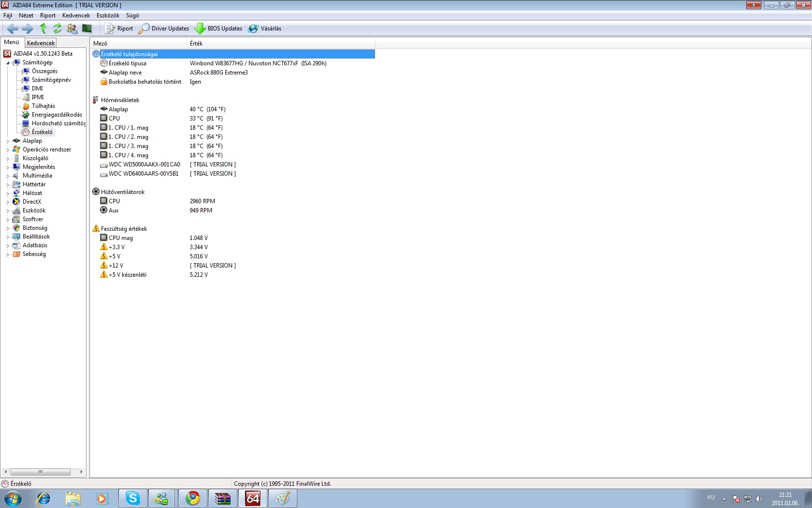Click the Szoftver tree icon
This screenshot has width=812, height=508.
click(16, 219)
